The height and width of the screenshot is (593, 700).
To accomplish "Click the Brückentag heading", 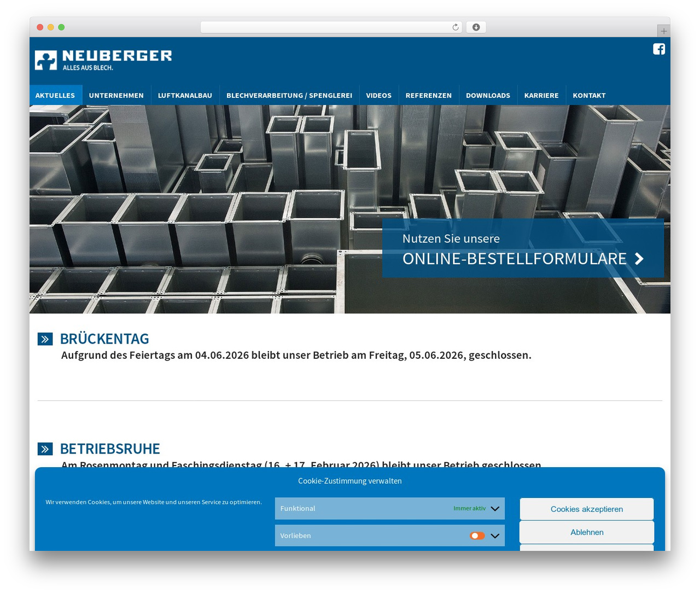I will tap(104, 339).
